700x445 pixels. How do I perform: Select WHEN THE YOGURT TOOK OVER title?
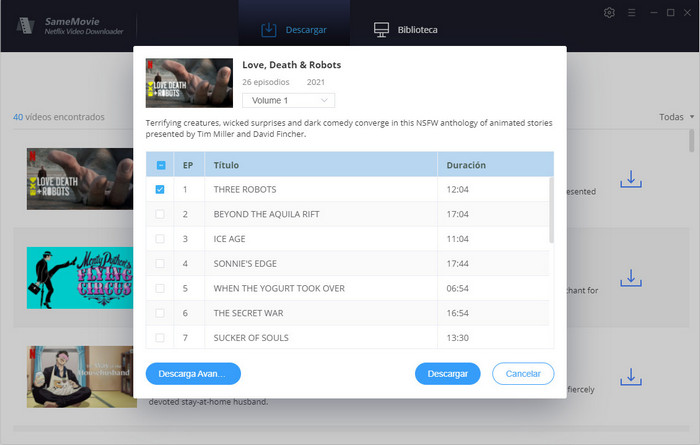(279, 288)
